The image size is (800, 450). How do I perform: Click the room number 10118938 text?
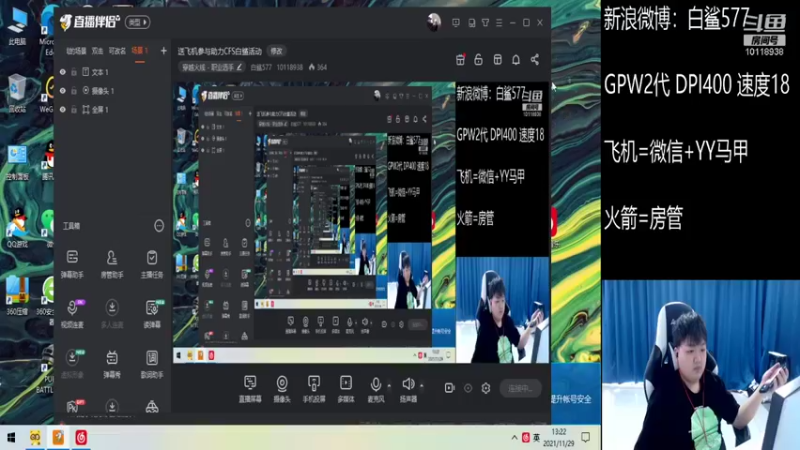click(289, 67)
